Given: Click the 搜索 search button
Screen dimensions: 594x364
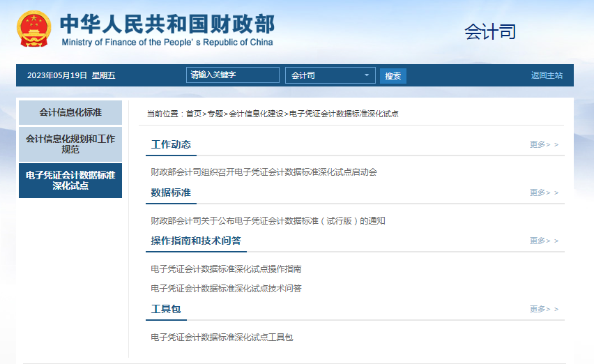Looking at the screenshot, I should coord(393,75).
